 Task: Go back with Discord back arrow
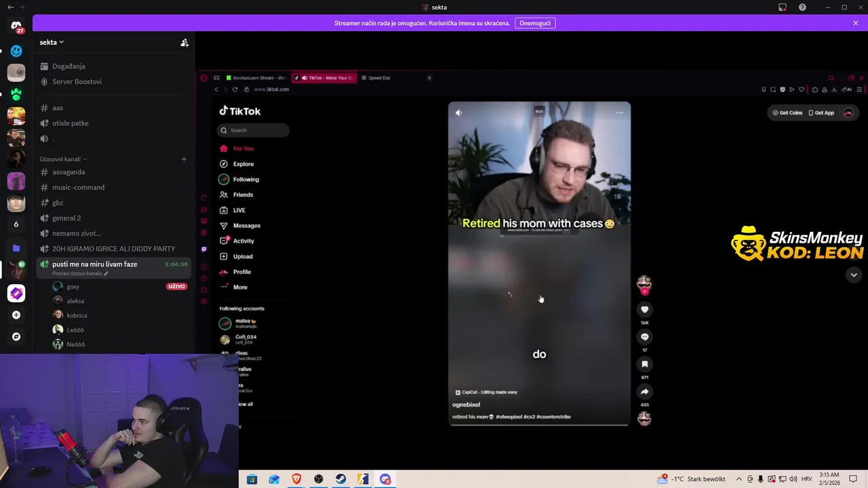point(10,7)
